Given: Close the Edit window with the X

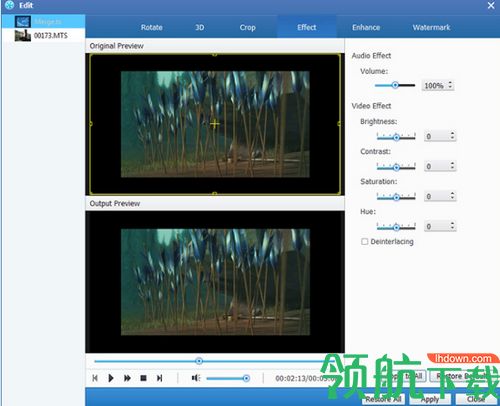Looking at the screenshot, I should [491, 5].
